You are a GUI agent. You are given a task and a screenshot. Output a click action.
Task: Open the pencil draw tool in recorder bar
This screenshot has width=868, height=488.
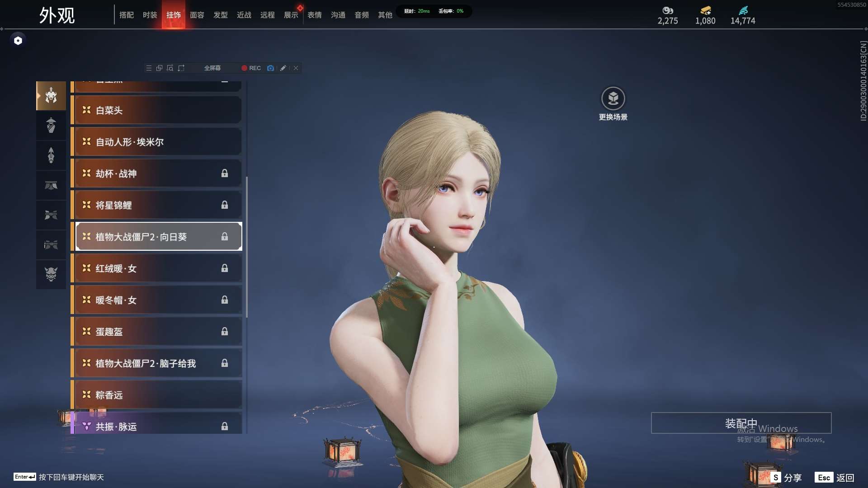tap(283, 68)
